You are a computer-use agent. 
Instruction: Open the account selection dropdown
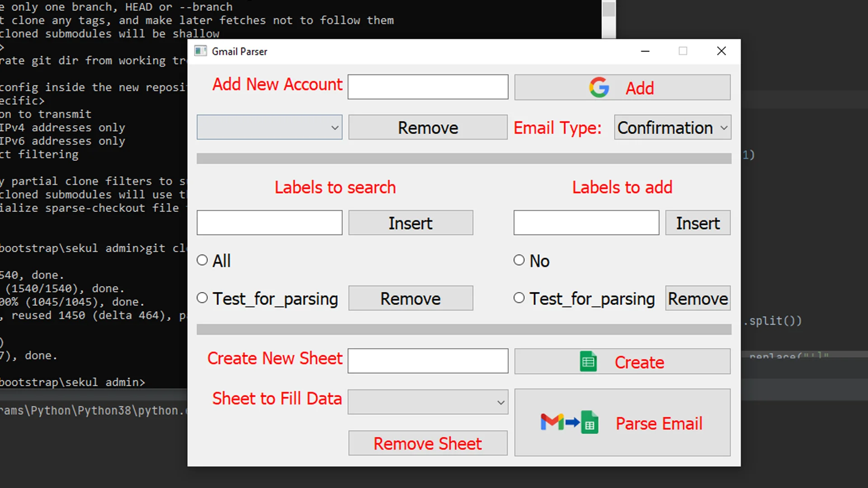coord(269,127)
